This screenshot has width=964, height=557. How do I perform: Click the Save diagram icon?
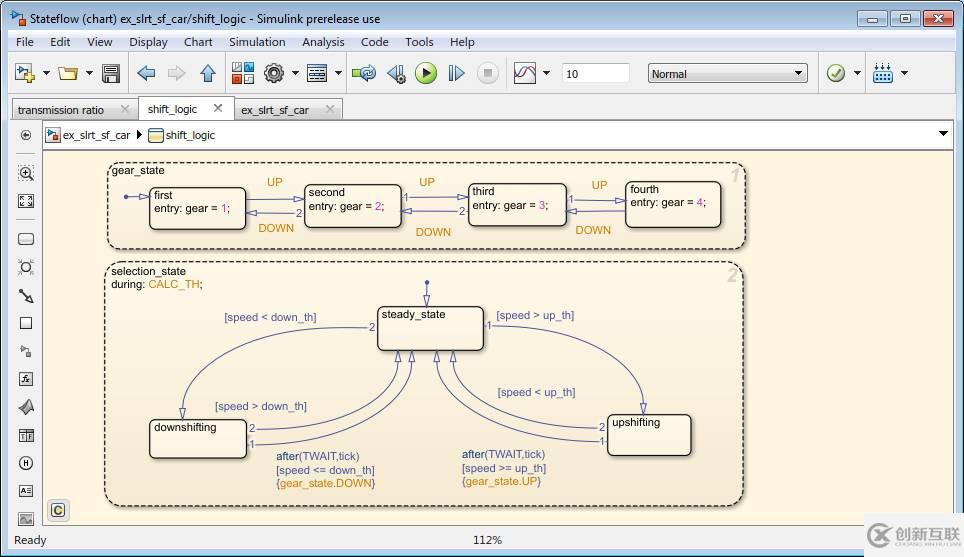111,73
